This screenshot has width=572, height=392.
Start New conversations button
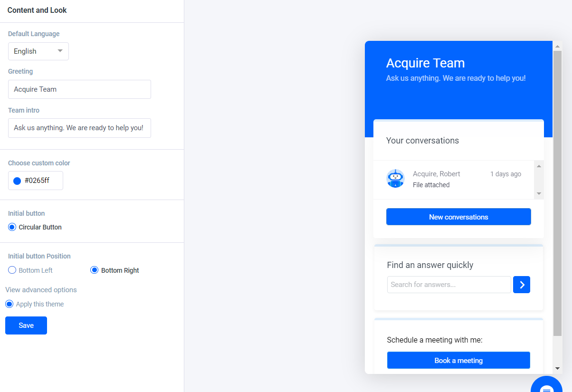pos(458,217)
